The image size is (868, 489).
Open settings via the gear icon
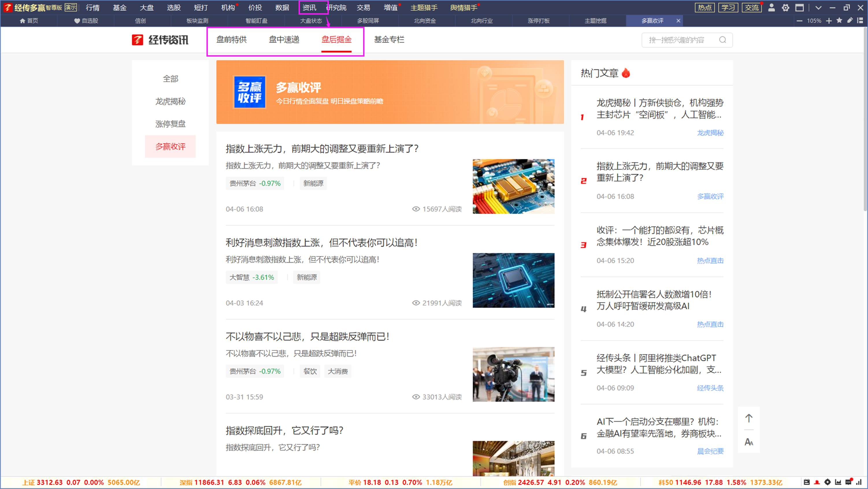785,8
